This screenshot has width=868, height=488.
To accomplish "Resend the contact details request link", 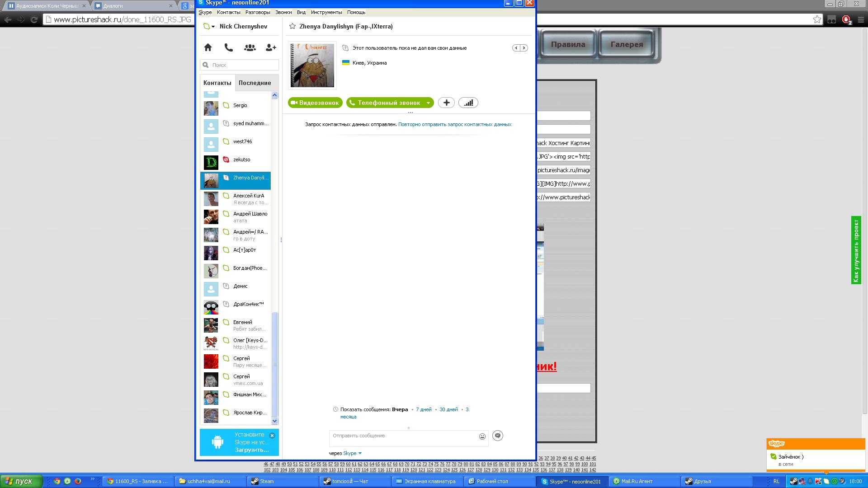I will coord(455,124).
